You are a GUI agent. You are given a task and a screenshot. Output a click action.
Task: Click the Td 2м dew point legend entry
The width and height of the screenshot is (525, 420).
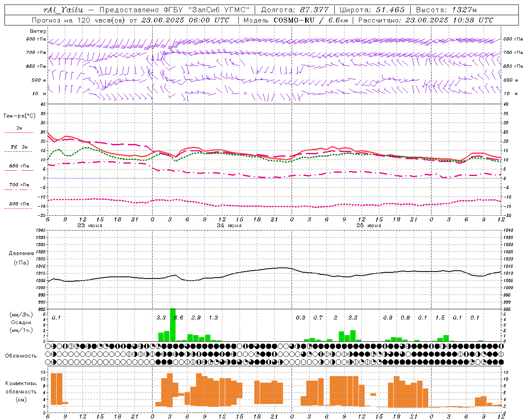(x=19, y=147)
